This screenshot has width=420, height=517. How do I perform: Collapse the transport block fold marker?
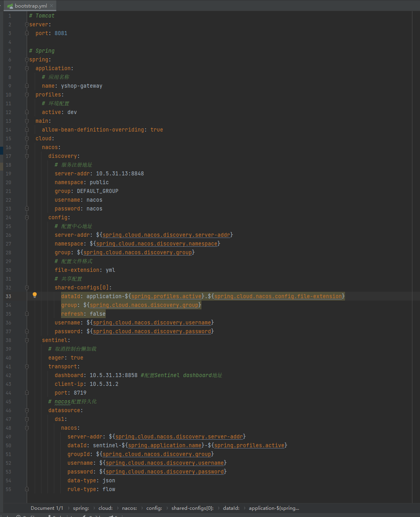coord(27,367)
